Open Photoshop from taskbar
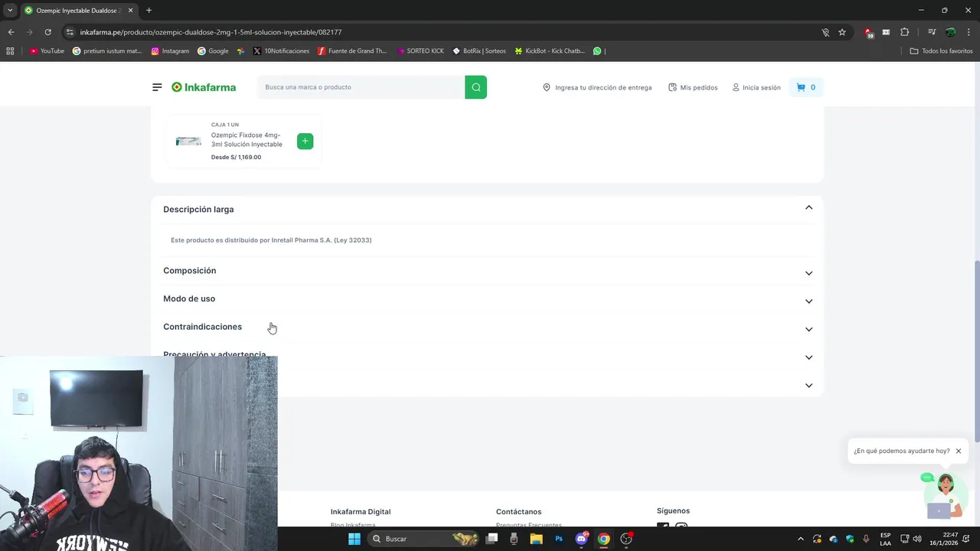Screen dimensions: 980x551 click(x=559, y=539)
